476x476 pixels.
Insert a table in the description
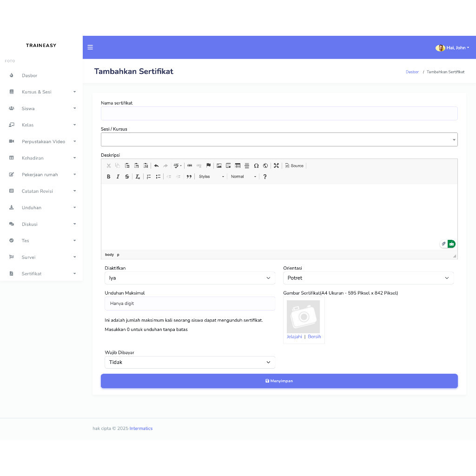tap(238, 165)
